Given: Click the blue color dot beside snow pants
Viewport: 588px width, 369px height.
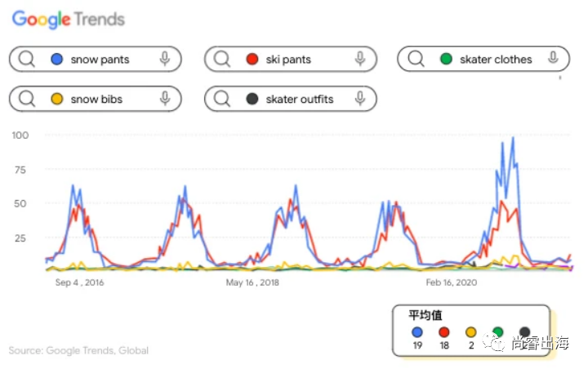Looking at the screenshot, I should 57,60.
